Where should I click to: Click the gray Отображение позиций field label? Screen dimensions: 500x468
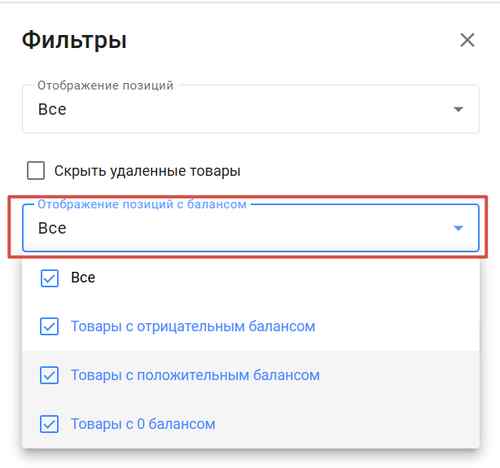tap(105, 85)
